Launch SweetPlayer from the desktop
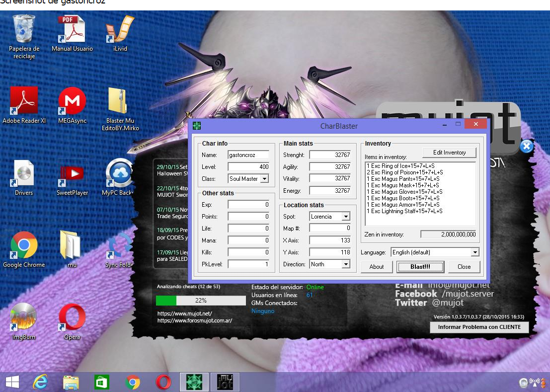550x392 pixels. click(x=72, y=173)
